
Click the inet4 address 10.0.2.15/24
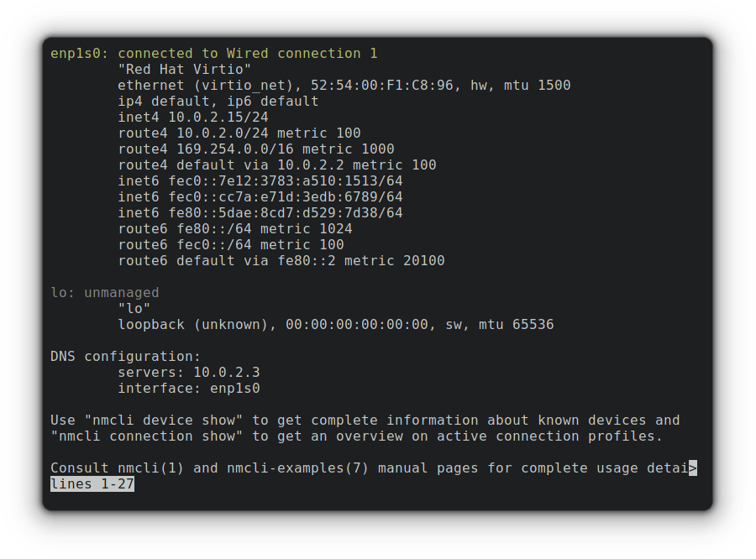[218, 118]
